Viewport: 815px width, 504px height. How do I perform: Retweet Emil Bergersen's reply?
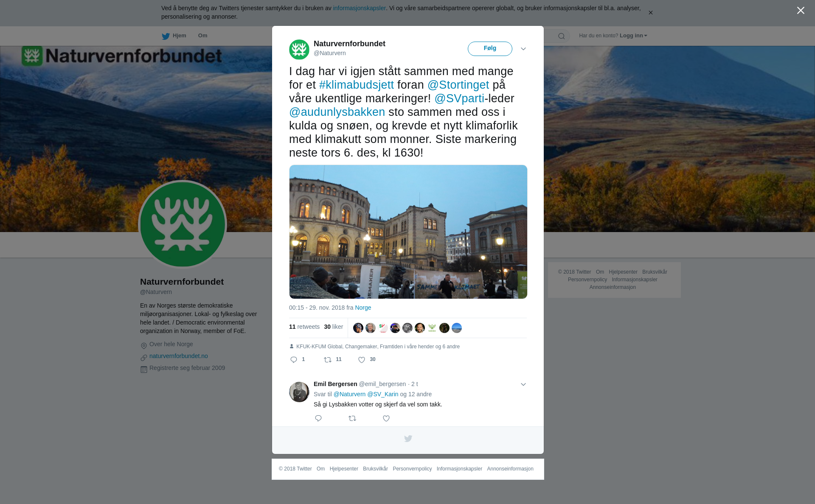tap(352, 418)
